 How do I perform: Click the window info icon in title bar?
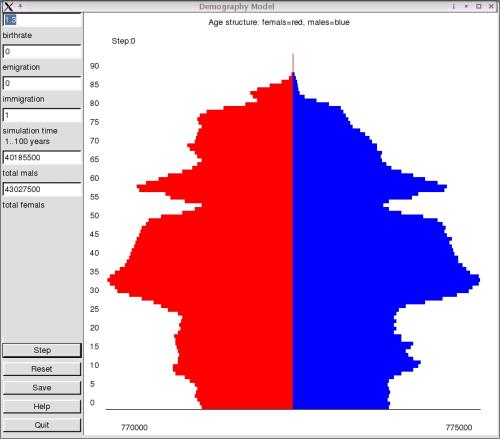tap(453, 6)
